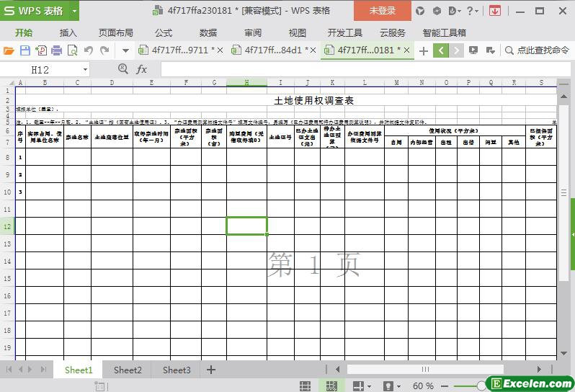Screen dimensions: 575x392
Task: Click the 60 % zoom level
Action: point(423,386)
